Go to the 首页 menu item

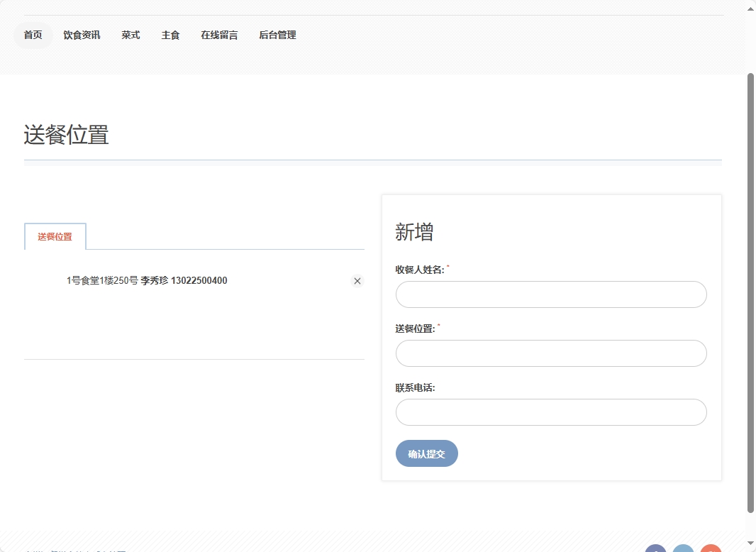pos(33,35)
